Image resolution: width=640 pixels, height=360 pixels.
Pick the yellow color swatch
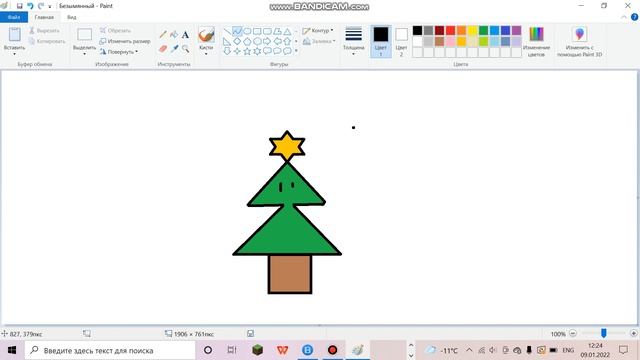point(472,31)
